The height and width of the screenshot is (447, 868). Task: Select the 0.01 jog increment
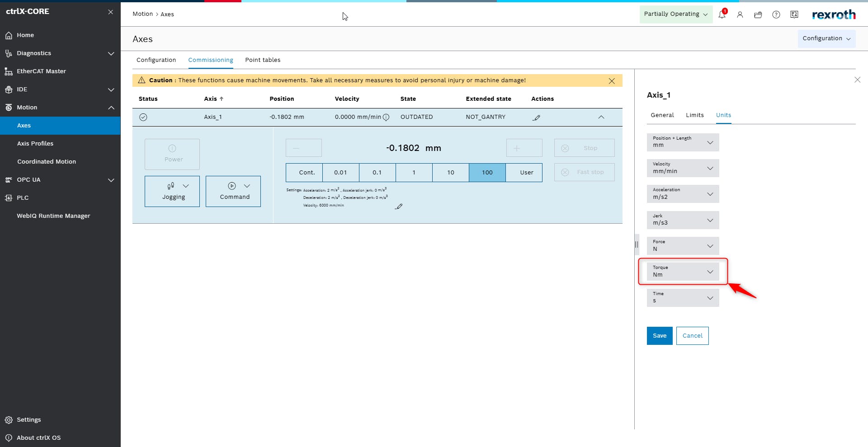pos(340,173)
